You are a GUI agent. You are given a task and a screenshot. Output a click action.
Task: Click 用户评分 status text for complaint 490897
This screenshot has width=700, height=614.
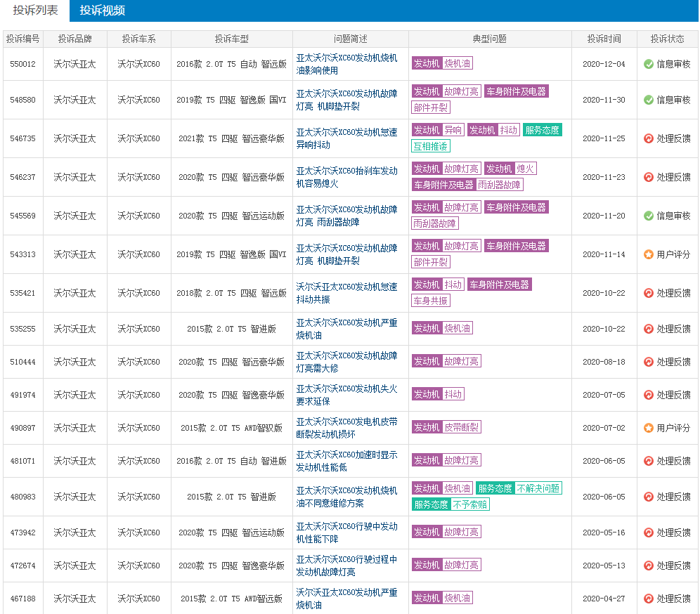click(673, 428)
